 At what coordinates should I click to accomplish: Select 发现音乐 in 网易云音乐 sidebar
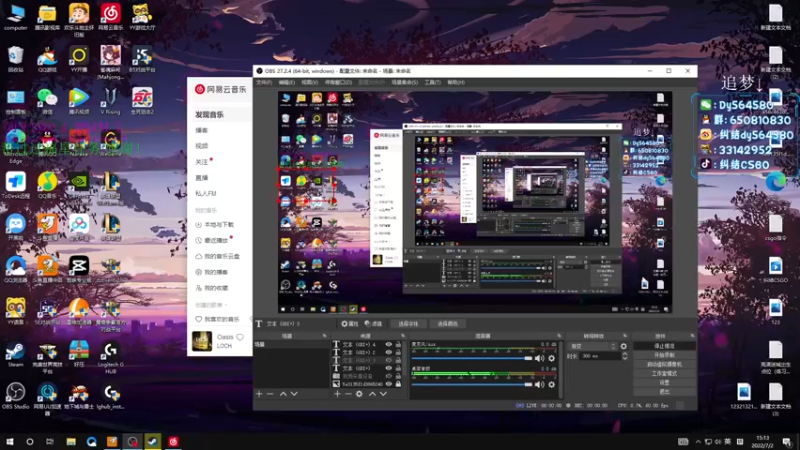tap(220, 114)
